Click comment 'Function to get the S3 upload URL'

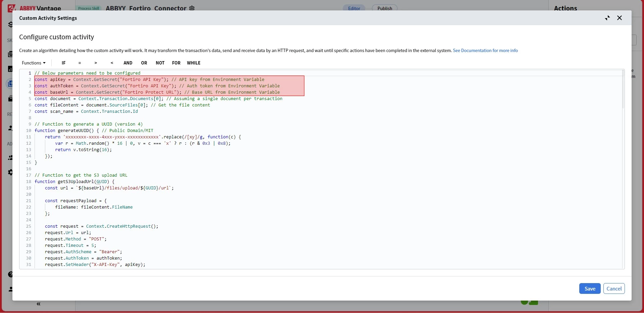point(81,175)
